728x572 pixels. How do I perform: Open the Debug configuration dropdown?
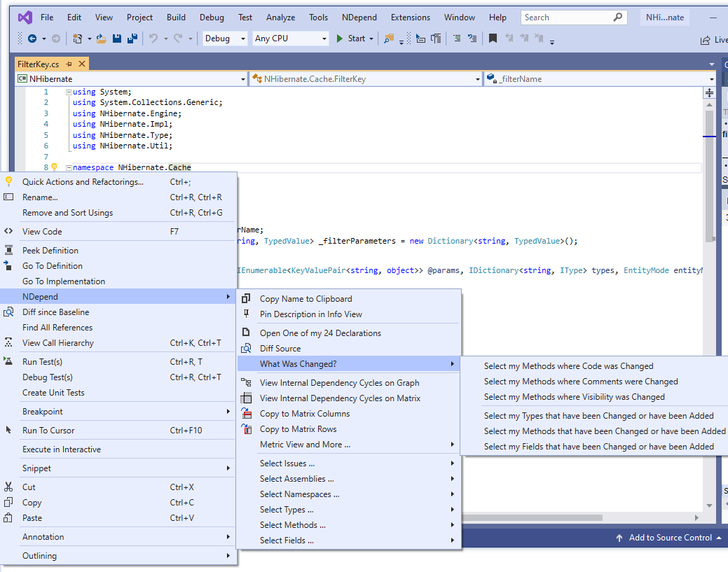pyautogui.click(x=225, y=39)
